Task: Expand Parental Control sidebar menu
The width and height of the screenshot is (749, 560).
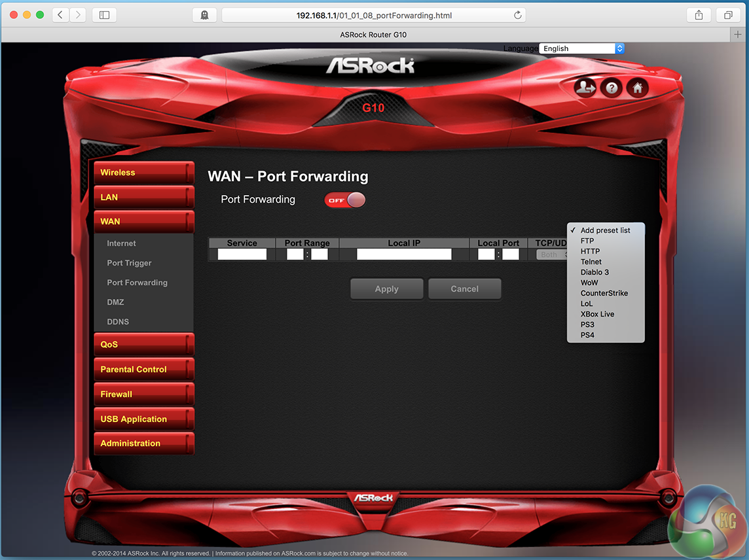Action: tap(144, 369)
